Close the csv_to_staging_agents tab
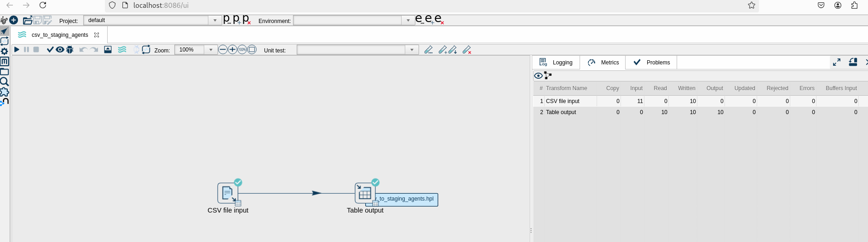This screenshot has width=868, height=242. pos(97,35)
